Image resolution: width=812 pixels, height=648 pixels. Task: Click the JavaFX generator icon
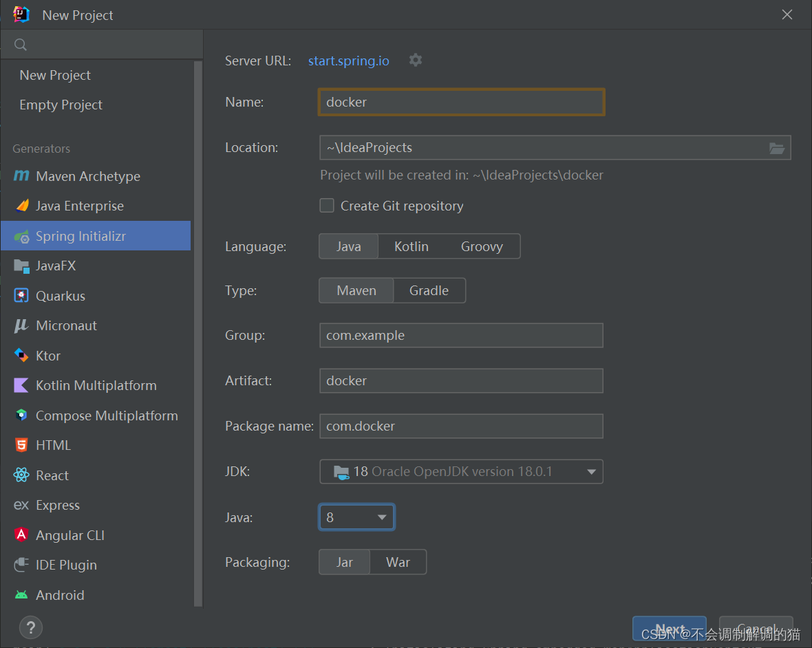click(22, 266)
